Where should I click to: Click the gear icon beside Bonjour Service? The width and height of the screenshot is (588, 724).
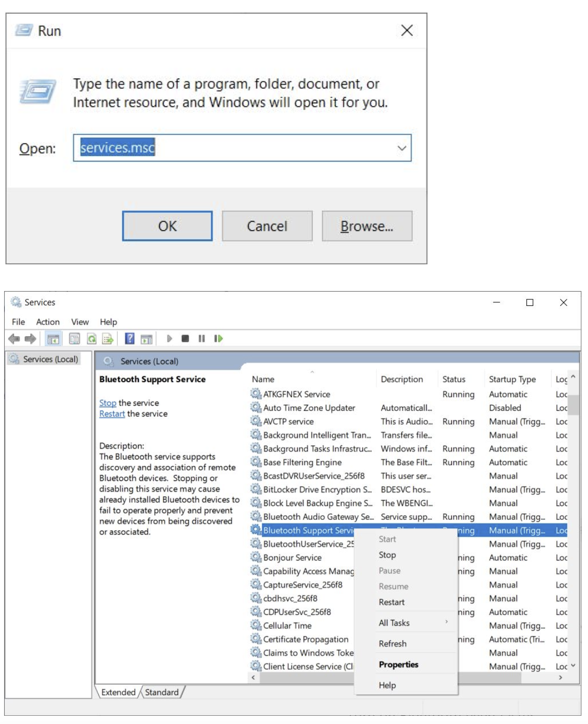(256, 557)
